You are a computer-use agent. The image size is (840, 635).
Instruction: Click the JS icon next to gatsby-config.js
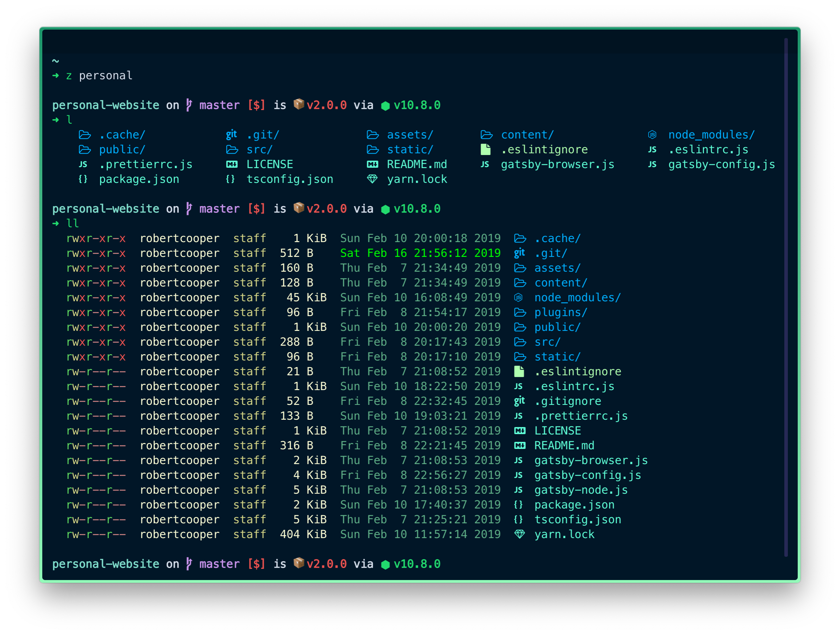tap(652, 164)
